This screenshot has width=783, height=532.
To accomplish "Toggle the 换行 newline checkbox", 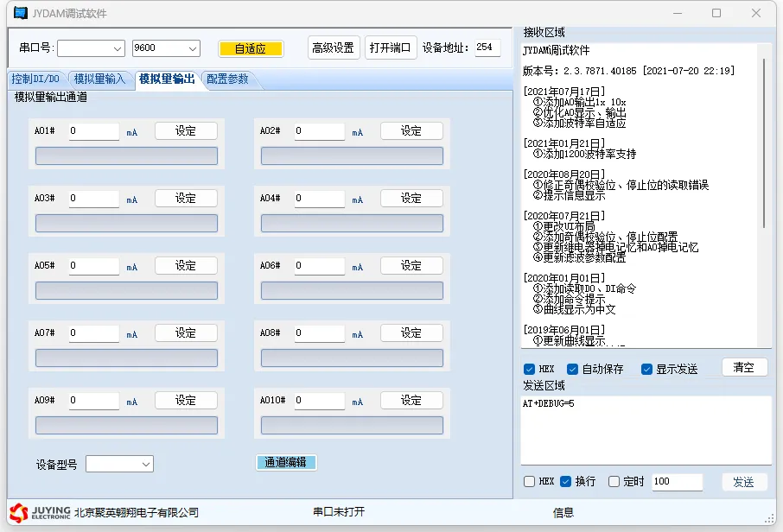I will [565, 482].
